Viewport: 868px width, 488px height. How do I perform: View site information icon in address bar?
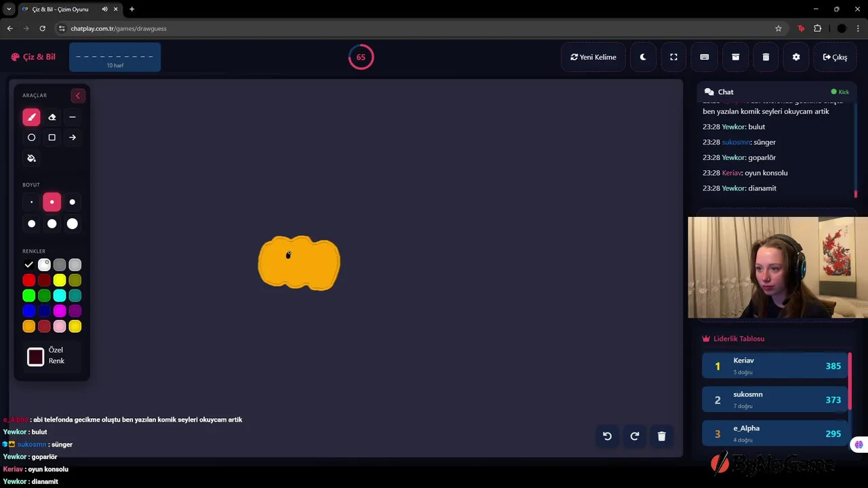tap(62, 28)
